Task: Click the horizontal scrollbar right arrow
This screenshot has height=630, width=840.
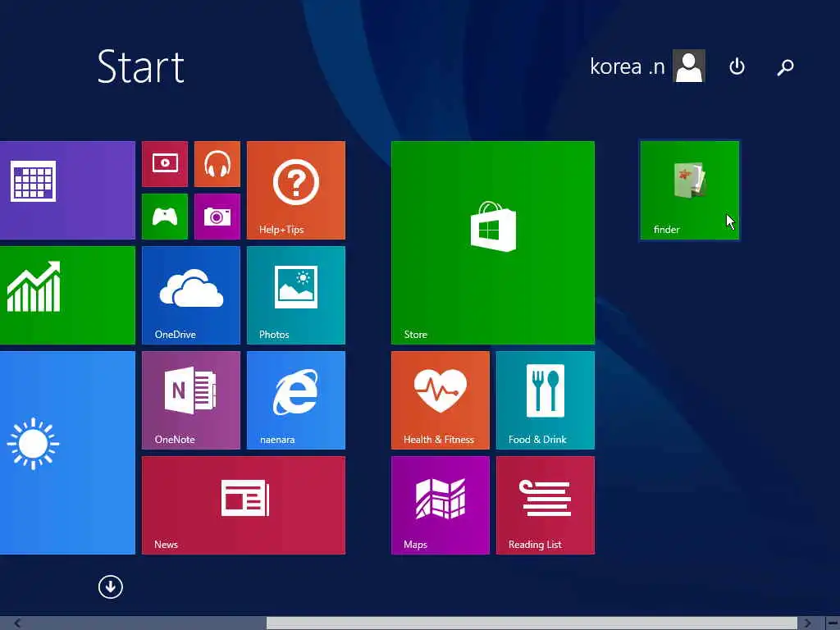Action: [x=807, y=623]
